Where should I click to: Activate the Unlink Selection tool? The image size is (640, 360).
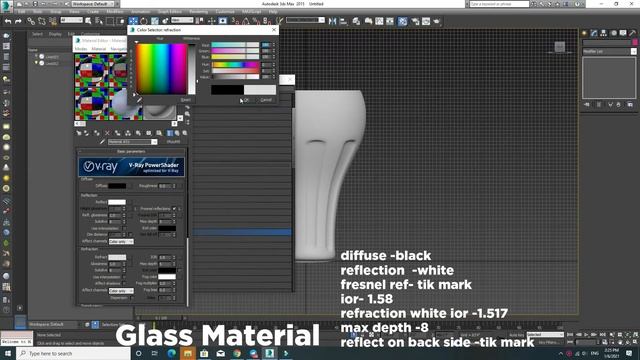(42, 21)
